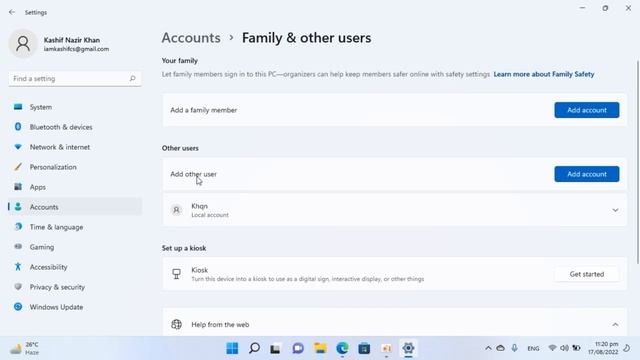Open Privacy & security settings
The width and height of the screenshot is (640, 360).
(x=75, y=287)
